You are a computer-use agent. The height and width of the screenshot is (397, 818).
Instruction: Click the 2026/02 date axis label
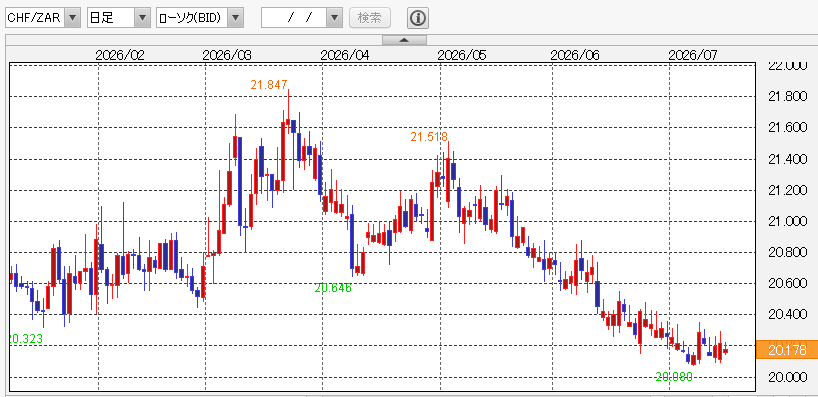(x=119, y=55)
